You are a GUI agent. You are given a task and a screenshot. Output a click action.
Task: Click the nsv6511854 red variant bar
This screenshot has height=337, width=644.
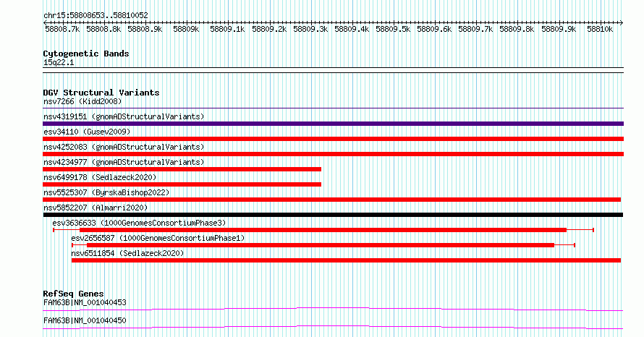click(x=346, y=260)
